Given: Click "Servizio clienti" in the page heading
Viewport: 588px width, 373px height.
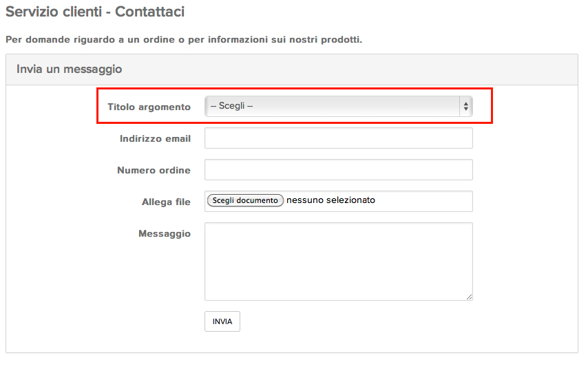Looking at the screenshot, I should coord(54,12).
